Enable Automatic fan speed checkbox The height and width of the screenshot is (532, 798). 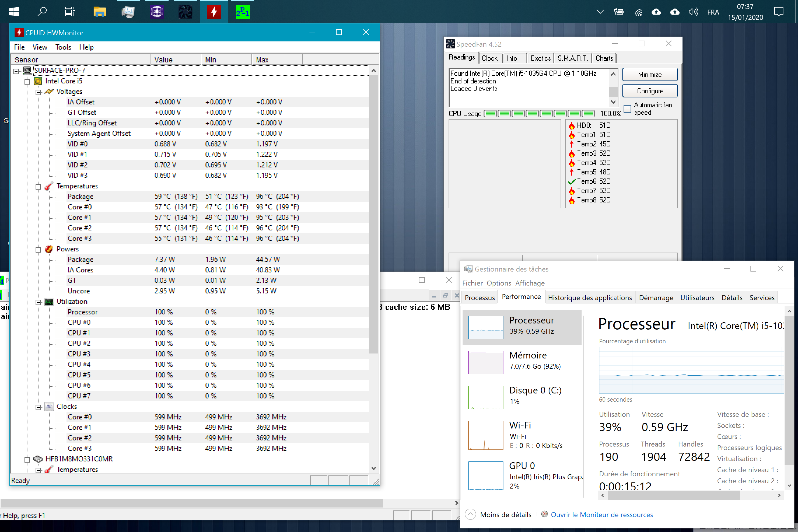(627, 109)
